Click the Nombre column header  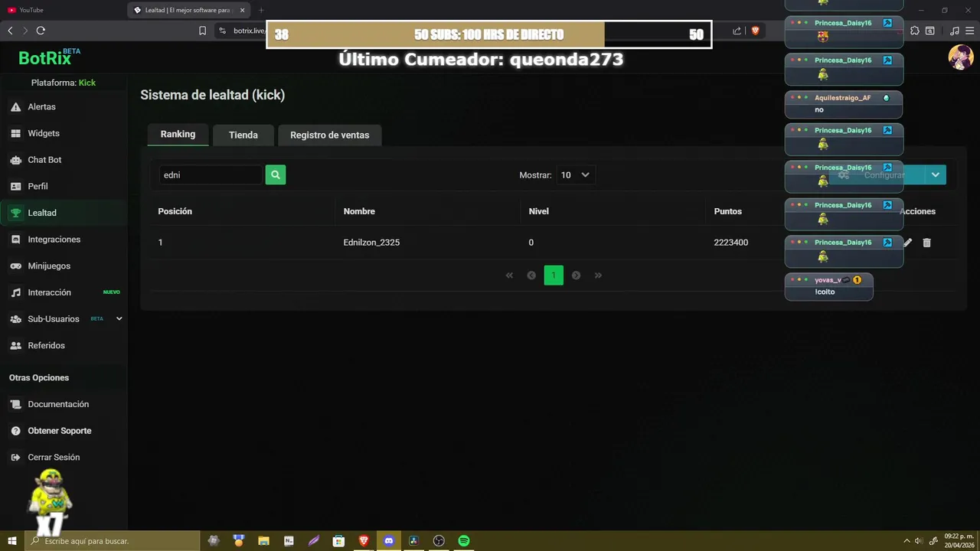click(359, 211)
